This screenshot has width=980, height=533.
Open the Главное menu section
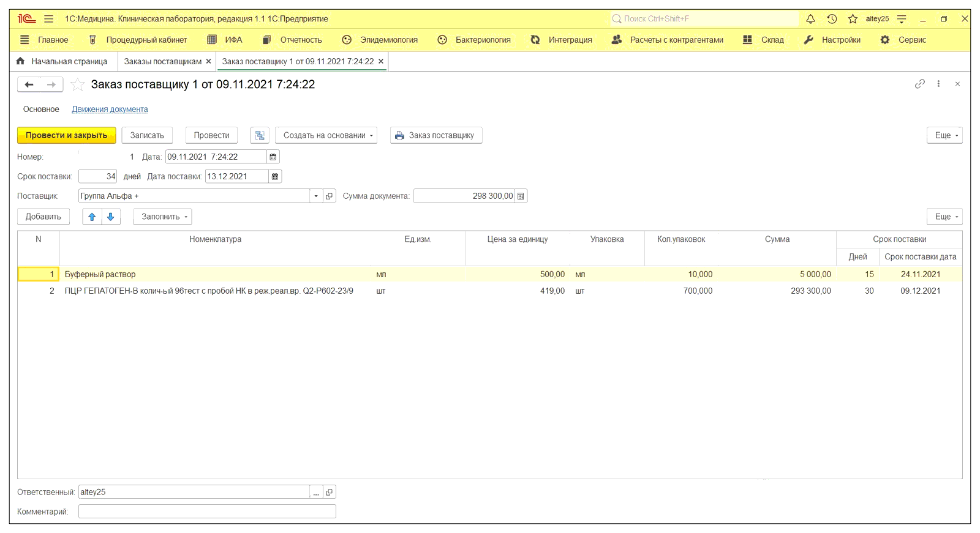click(x=44, y=40)
